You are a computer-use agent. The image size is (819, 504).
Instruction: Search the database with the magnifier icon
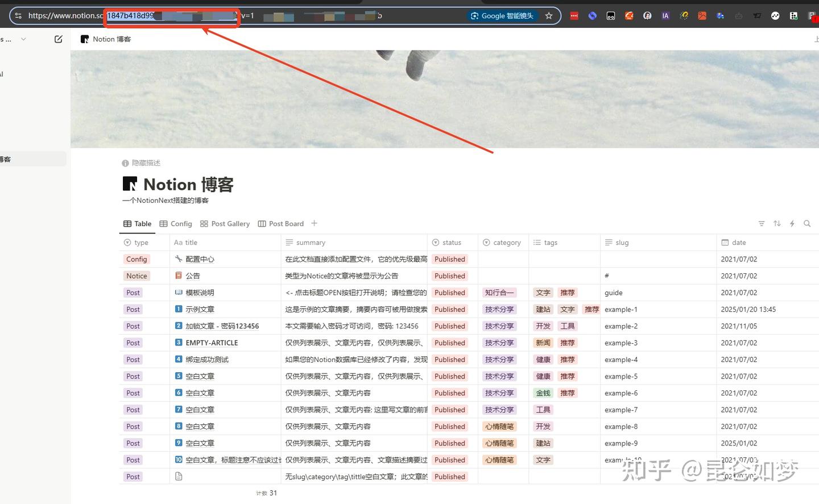[x=807, y=223]
